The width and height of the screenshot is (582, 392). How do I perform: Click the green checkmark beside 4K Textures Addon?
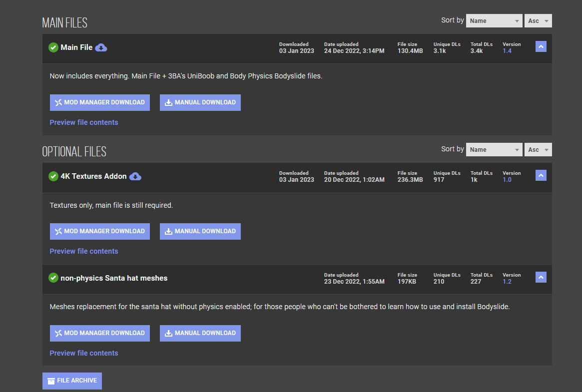pos(53,176)
